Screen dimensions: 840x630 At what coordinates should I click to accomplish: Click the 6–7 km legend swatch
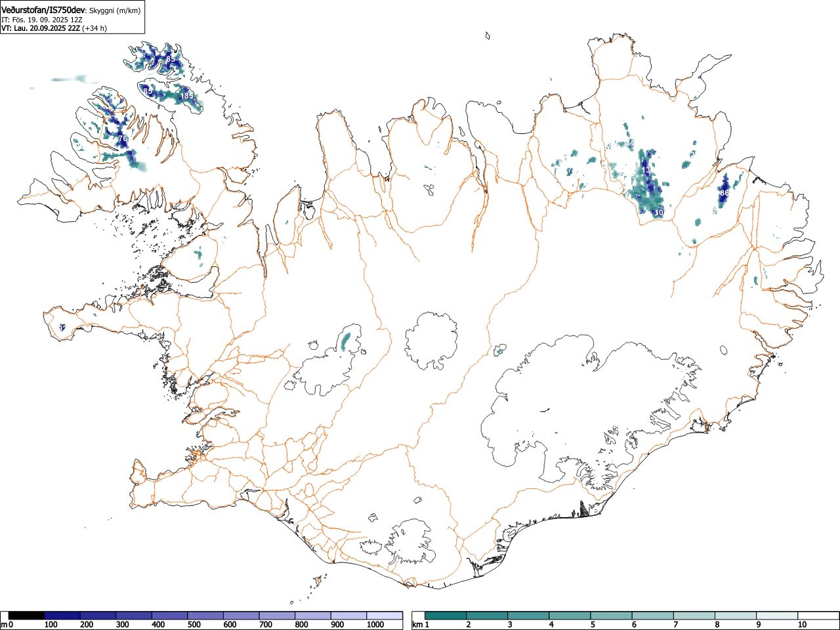652,616
